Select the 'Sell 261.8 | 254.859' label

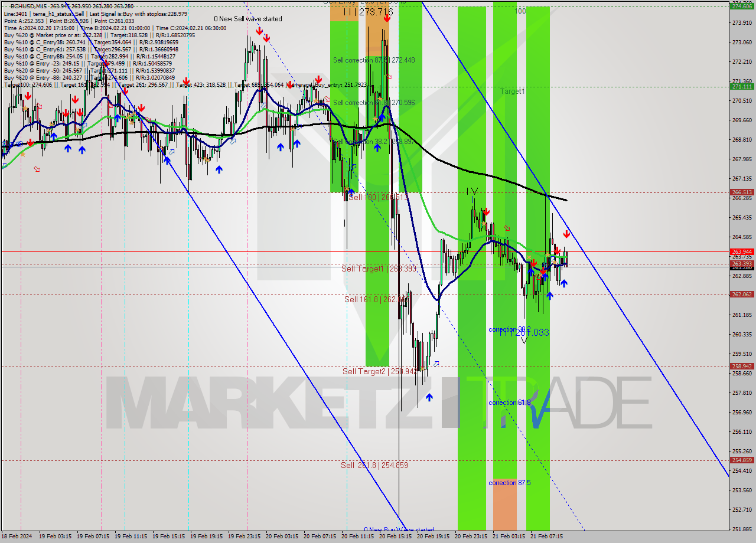pyautogui.click(x=374, y=465)
